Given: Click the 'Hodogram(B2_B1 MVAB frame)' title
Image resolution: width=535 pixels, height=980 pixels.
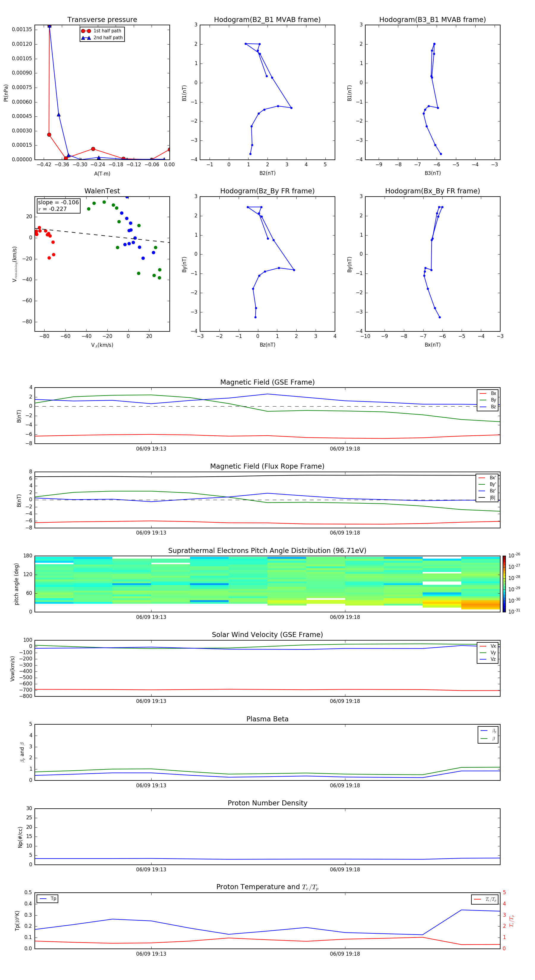Looking at the screenshot, I should pos(267,20).
